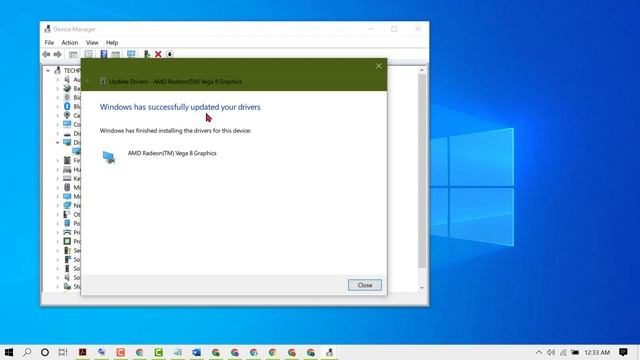Select the Other devices icon in tree

[67, 214]
